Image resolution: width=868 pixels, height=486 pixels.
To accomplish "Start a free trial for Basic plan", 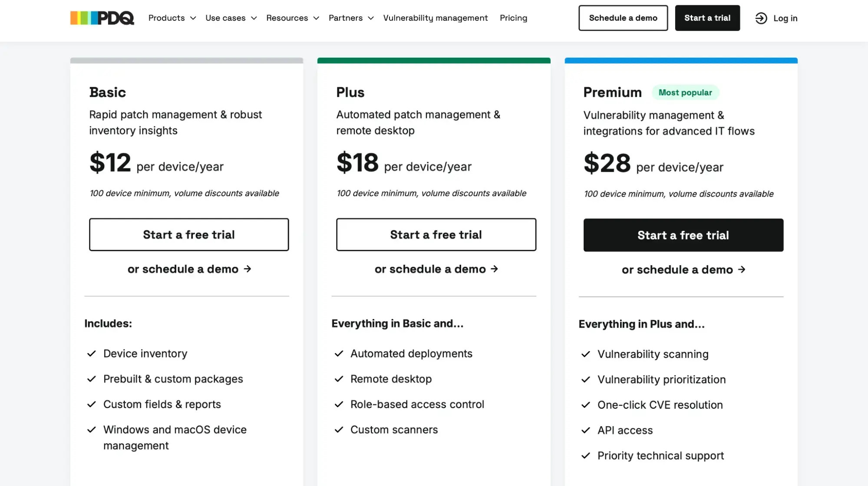I will [189, 235].
